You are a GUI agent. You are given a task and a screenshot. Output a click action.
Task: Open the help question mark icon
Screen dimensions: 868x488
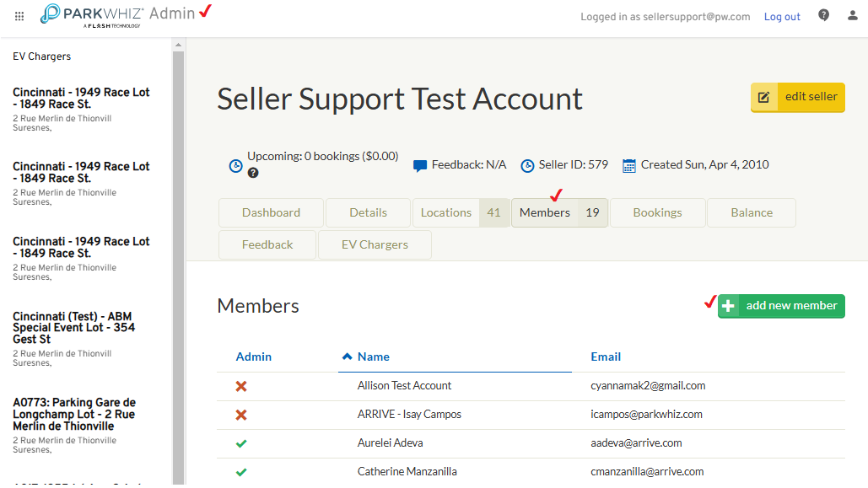pyautogui.click(x=823, y=15)
